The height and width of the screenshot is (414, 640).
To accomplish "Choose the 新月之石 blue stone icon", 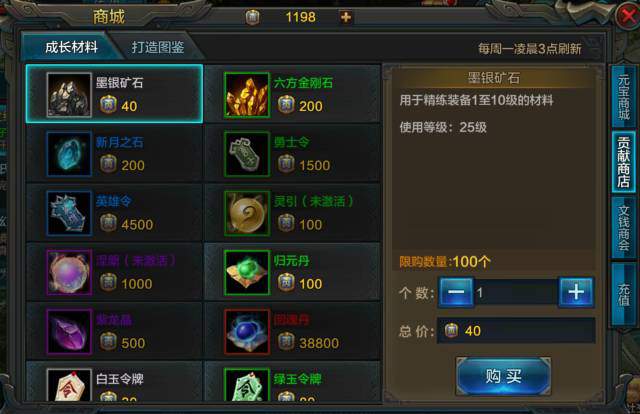I will coord(69,154).
